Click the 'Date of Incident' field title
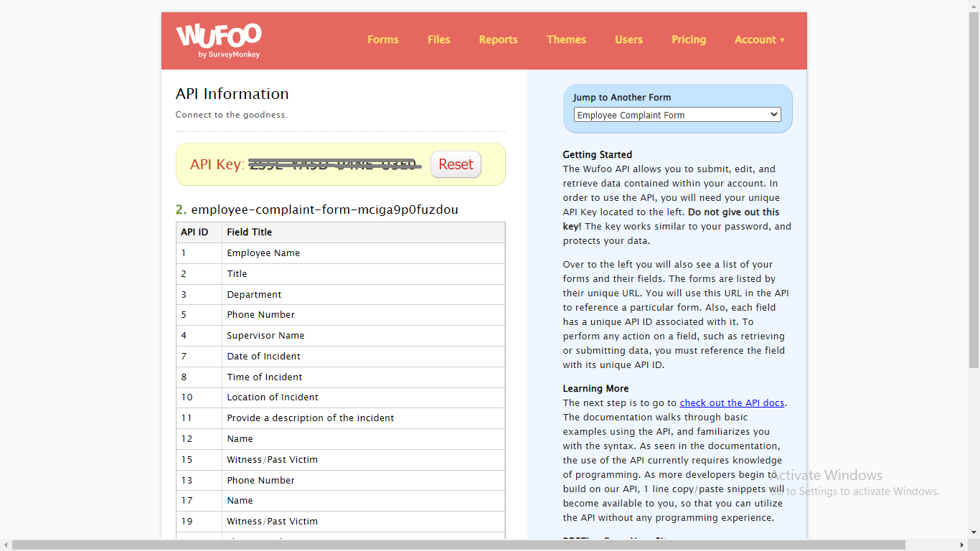 click(264, 357)
